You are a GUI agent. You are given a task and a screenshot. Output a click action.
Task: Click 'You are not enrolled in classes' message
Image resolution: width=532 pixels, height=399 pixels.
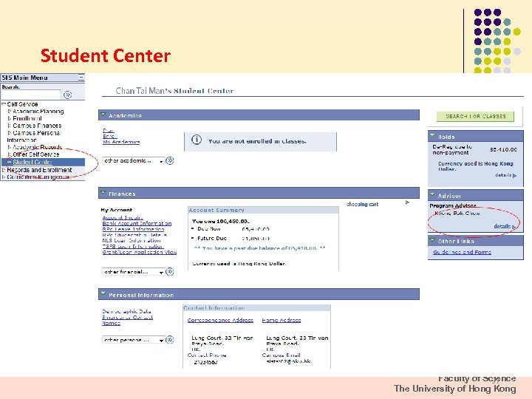257,141
